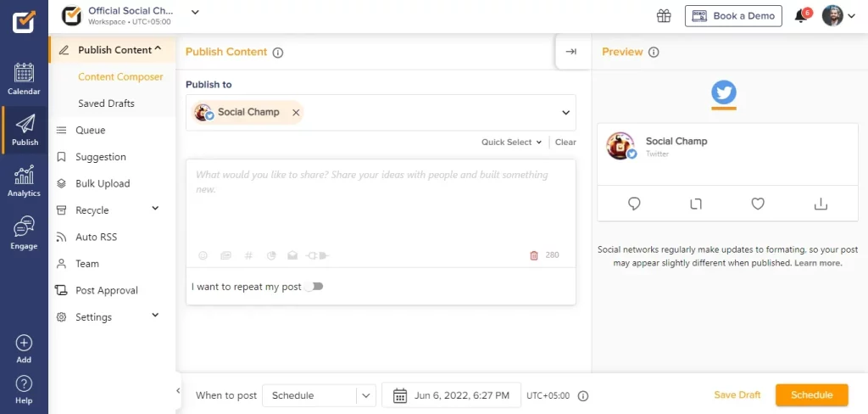Click the download share icon in preview
The height and width of the screenshot is (414, 868).
[821, 204]
